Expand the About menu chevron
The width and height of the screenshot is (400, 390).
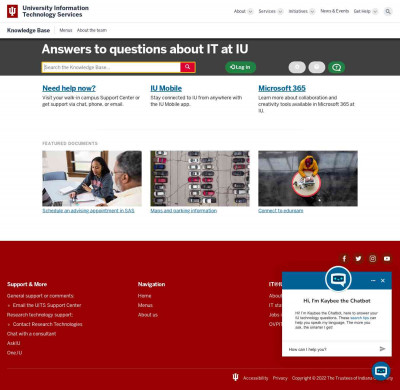point(251,11)
